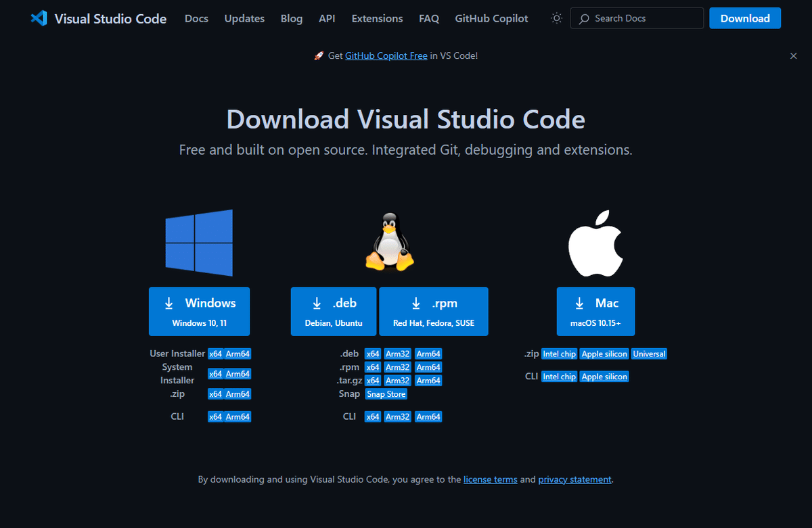The image size is (812, 528).
Task: Select x64 for Windows CLI
Action: pos(215,417)
